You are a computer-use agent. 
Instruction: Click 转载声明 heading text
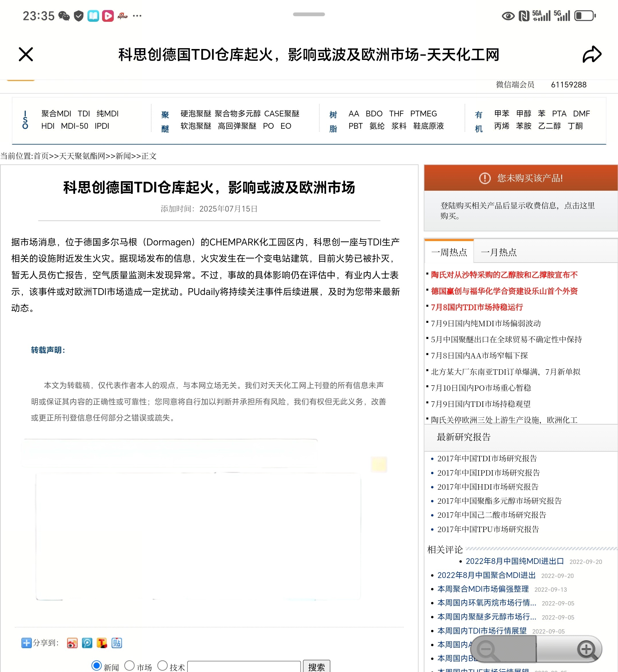48,350
